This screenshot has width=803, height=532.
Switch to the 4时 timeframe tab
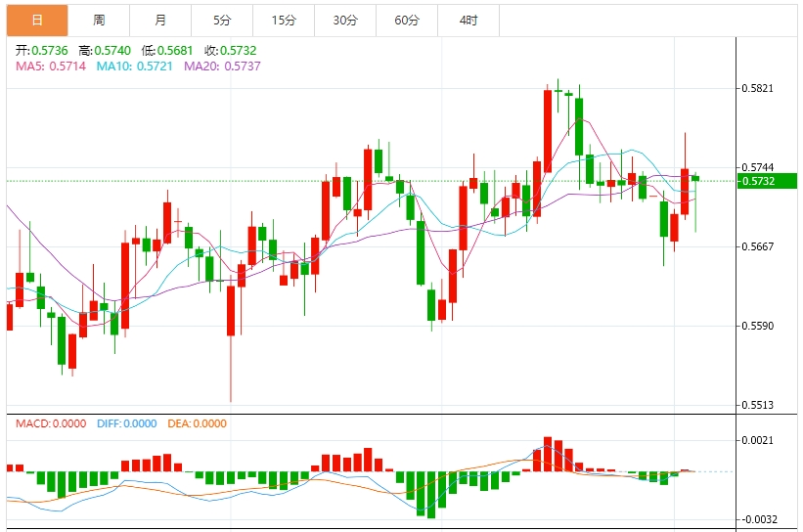click(x=468, y=21)
